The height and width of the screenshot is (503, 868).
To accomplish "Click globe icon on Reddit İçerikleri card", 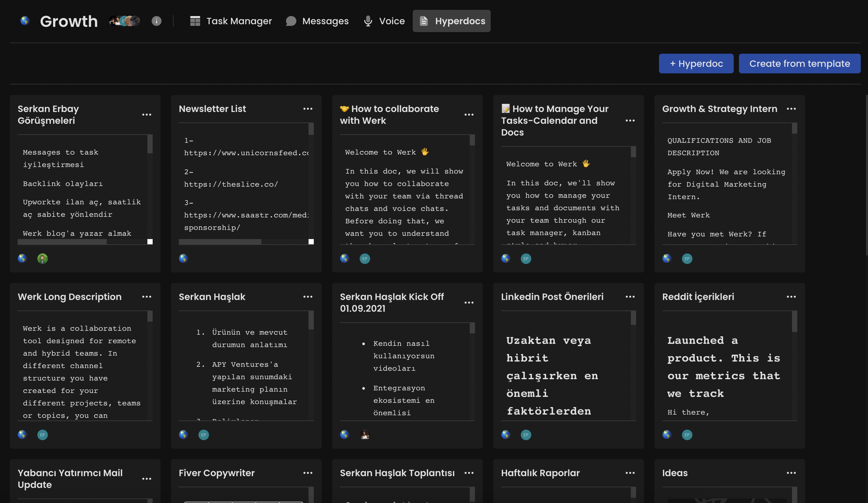I will (667, 435).
